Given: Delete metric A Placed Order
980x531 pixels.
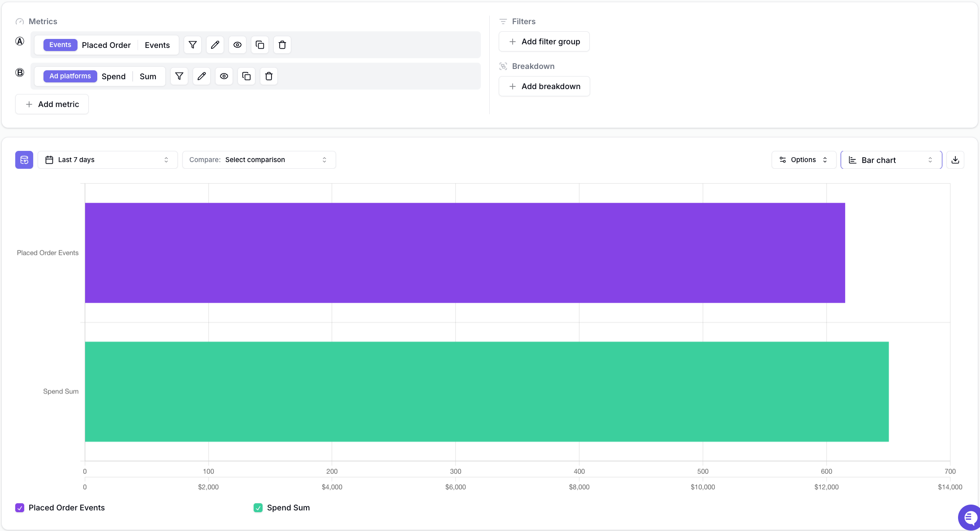Looking at the screenshot, I should tap(282, 45).
